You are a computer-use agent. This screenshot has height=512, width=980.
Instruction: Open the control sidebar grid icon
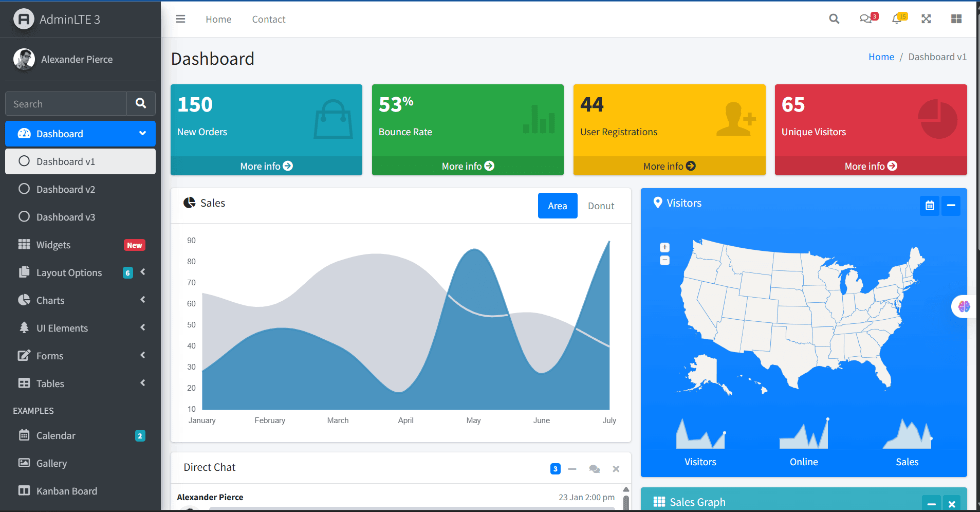[x=956, y=19]
